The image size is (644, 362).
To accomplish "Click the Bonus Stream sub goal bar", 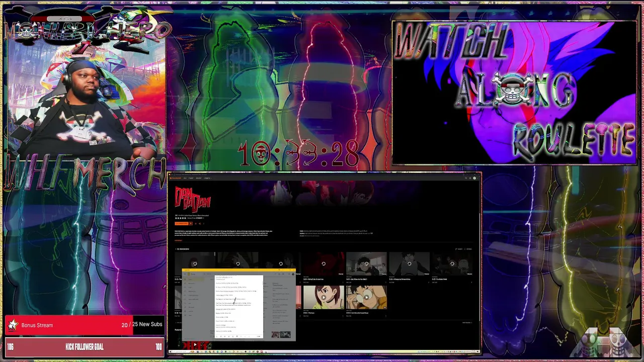I will [x=84, y=325].
